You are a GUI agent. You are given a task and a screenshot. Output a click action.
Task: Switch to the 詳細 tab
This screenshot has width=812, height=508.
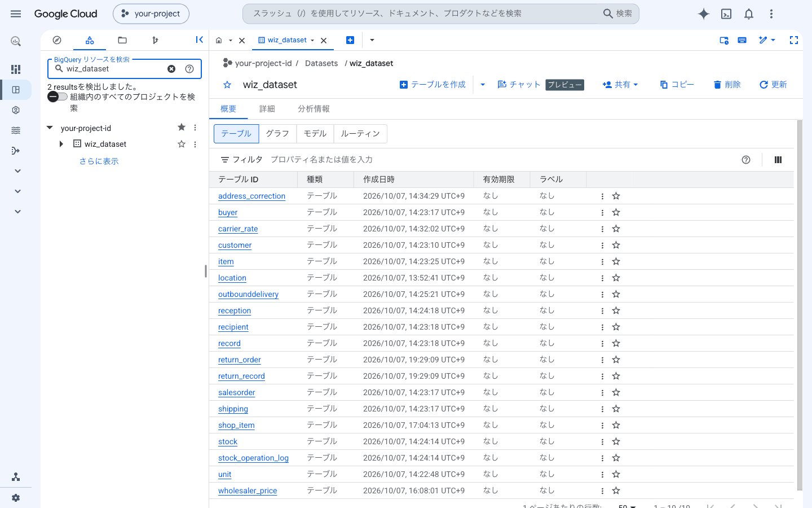tap(267, 109)
